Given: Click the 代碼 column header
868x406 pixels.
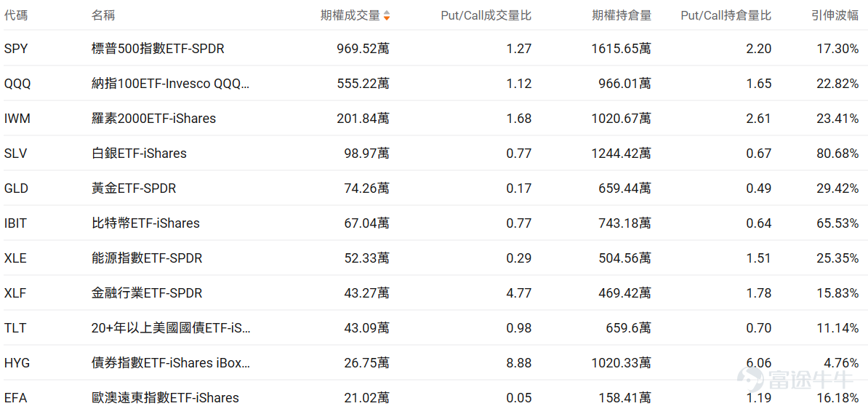Looking at the screenshot, I should [15, 15].
